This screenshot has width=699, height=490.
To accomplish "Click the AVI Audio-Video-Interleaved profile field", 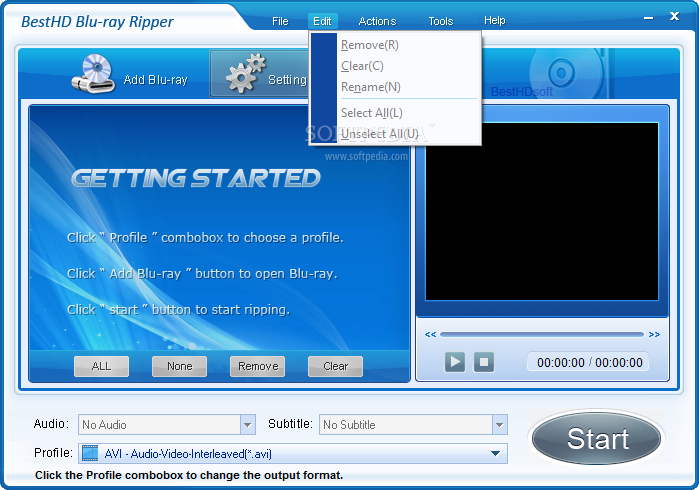I will click(293, 453).
